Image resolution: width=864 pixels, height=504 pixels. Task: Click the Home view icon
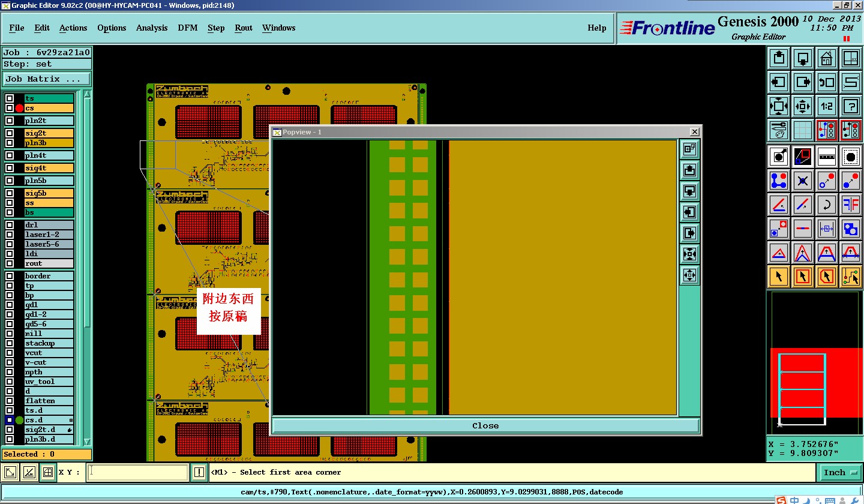tap(827, 59)
